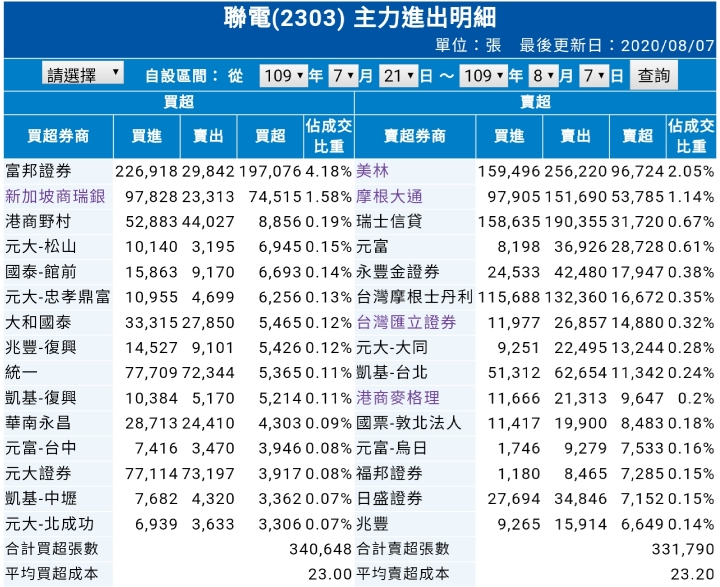Image resolution: width=720 pixels, height=587 pixels.
Task: Select the 港商野村 broker name
Action: coord(38,222)
